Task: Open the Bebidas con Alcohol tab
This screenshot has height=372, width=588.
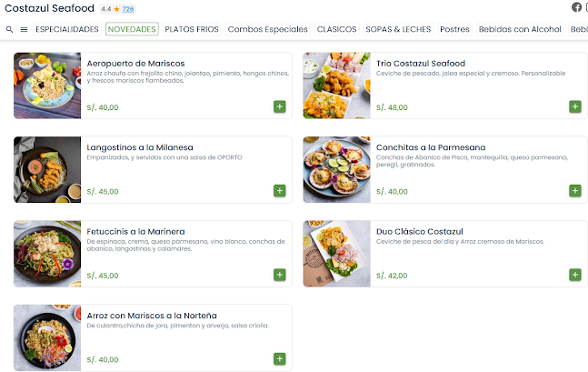Action: pos(520,29)
